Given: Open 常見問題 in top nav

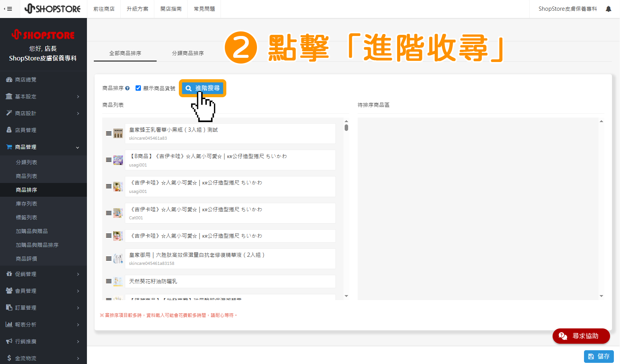Looking at the screenshot, I should (204, 9).
